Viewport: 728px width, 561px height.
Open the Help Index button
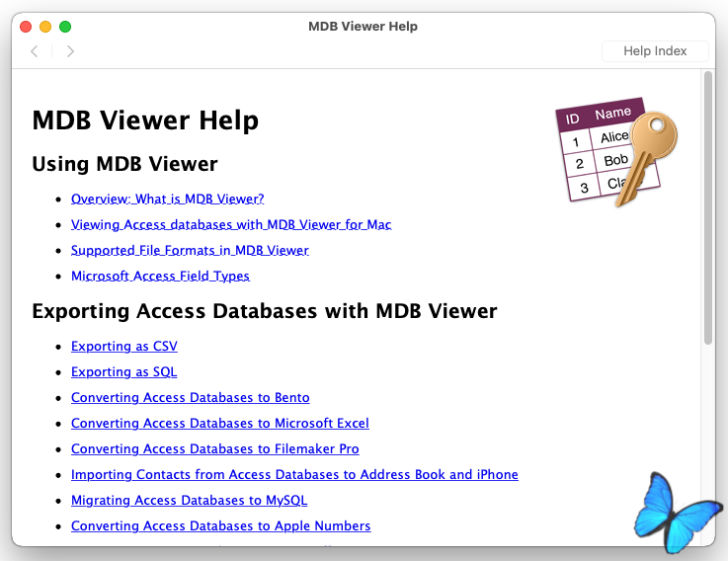click(655, 51)
